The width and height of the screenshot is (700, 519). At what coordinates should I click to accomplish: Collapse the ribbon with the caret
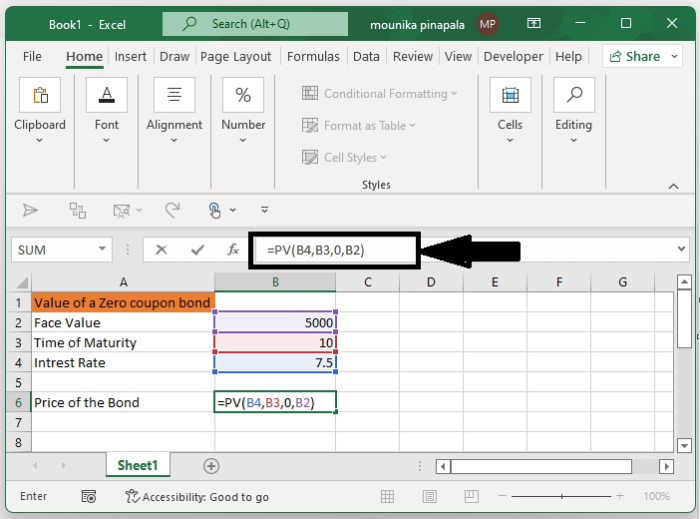click(x=673, y=187)
